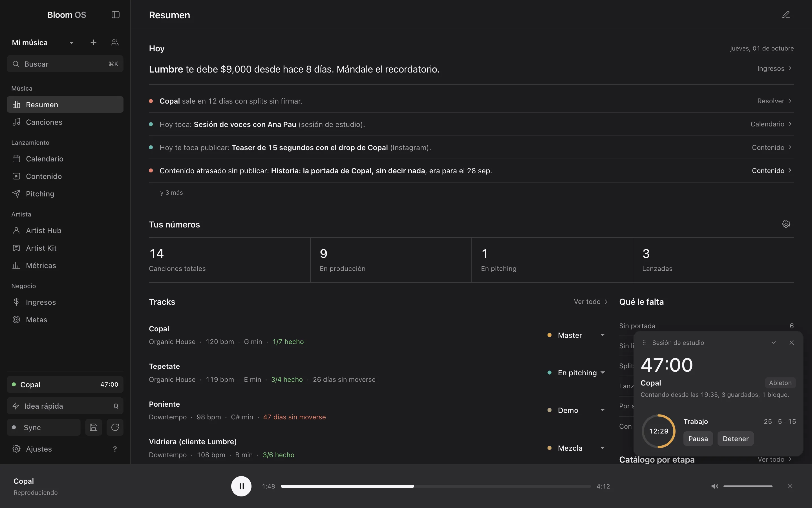Grab the drag handle of Sesión de estudio
Screen dimensions: 812x508
644,343
